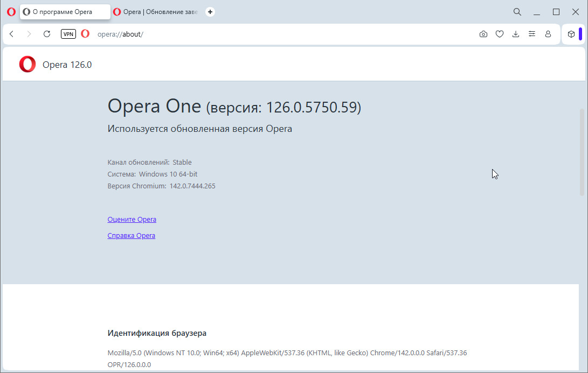Switch to 'Opera | Обновление' tab

click(x=156, y=12)
